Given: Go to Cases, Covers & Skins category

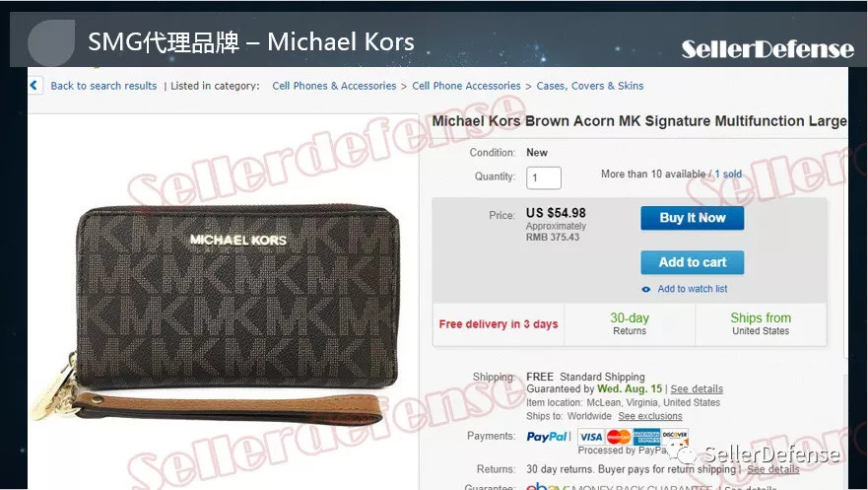Looking at the screenshot, I should pos(590,86).
